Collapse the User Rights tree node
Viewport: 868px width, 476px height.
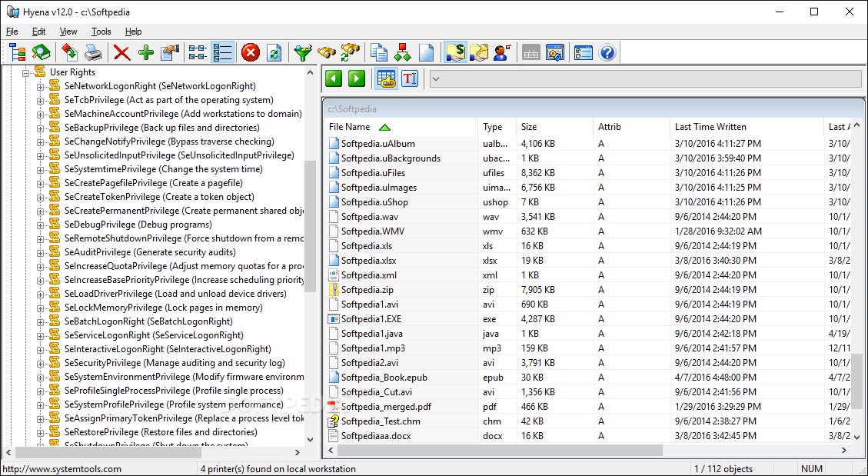26,72
